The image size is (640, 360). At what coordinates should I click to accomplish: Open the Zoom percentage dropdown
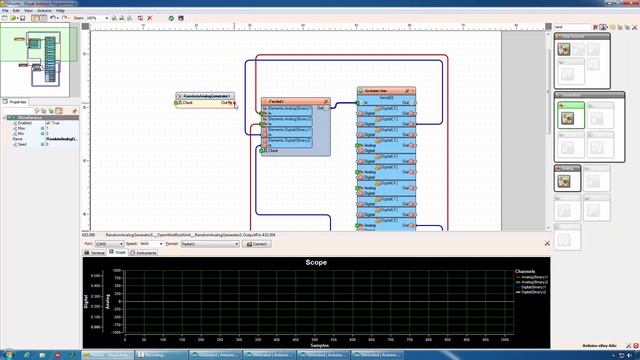tap(107, 18)
